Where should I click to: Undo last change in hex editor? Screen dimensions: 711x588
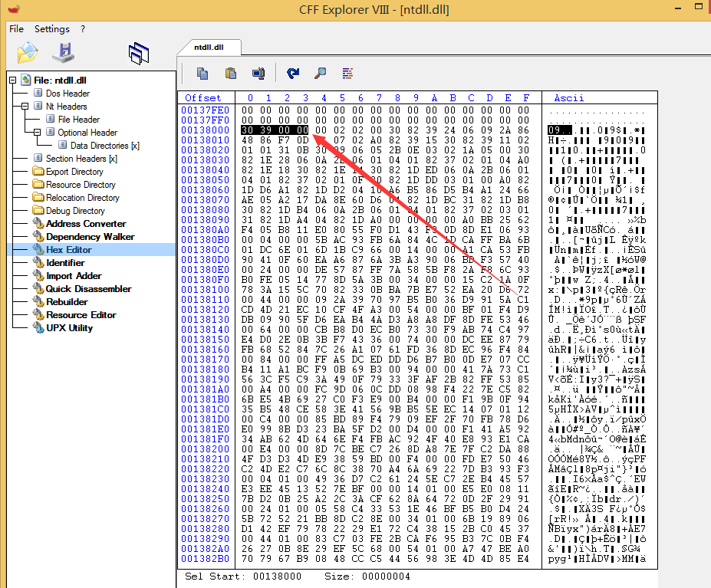pos(293,73)
